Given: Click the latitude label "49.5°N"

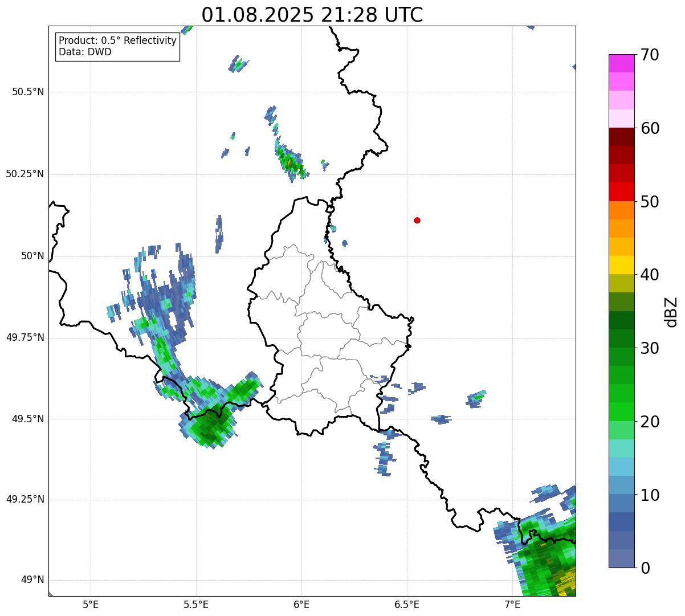Looking at the screenshot, I should click(27, 419).
